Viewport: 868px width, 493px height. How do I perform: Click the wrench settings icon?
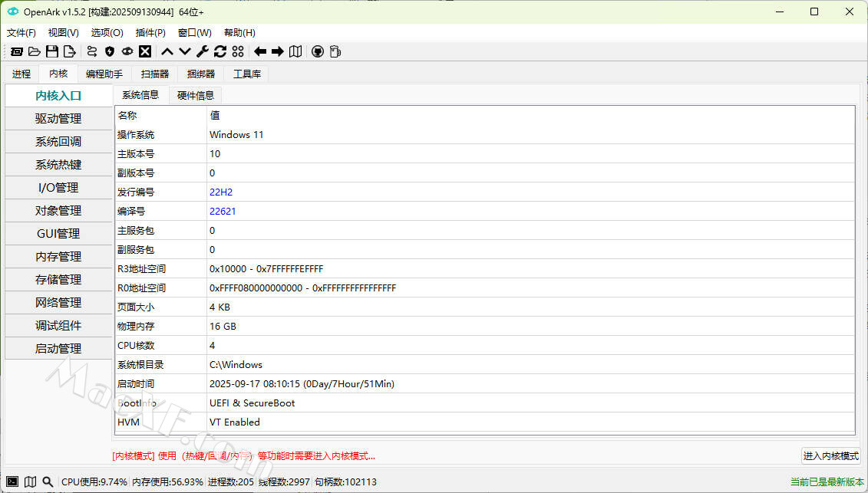[x=203, y=51]
